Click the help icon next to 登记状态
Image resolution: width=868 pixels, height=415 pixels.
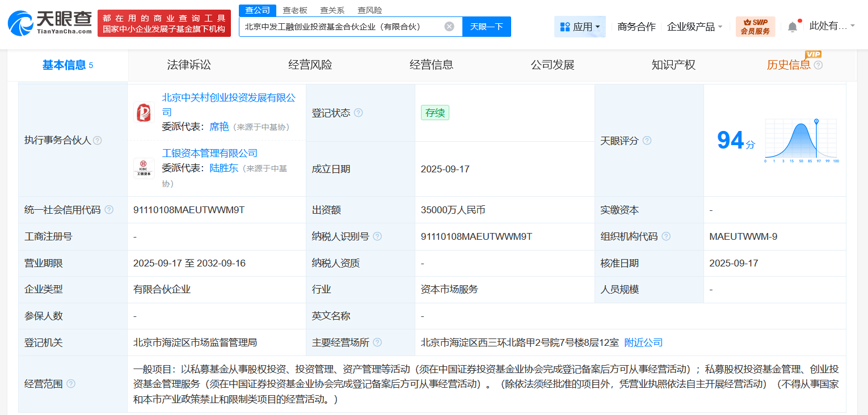(x=358, y=112)
